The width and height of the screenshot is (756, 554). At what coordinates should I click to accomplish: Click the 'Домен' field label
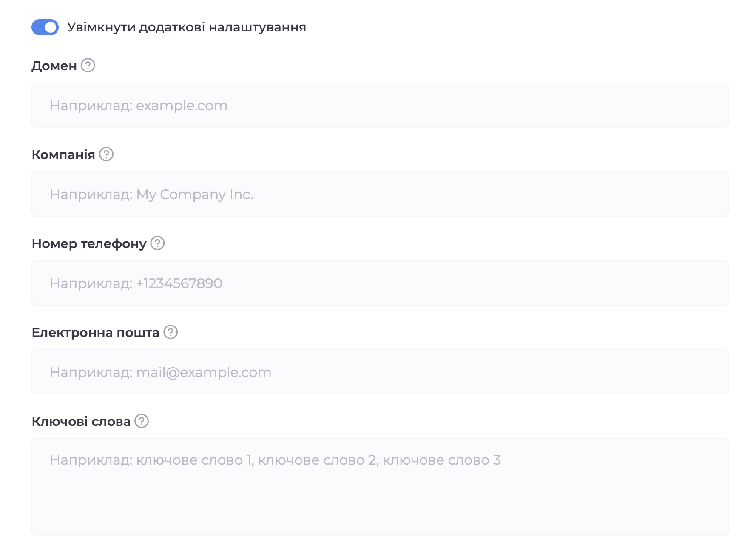point(54,66)
